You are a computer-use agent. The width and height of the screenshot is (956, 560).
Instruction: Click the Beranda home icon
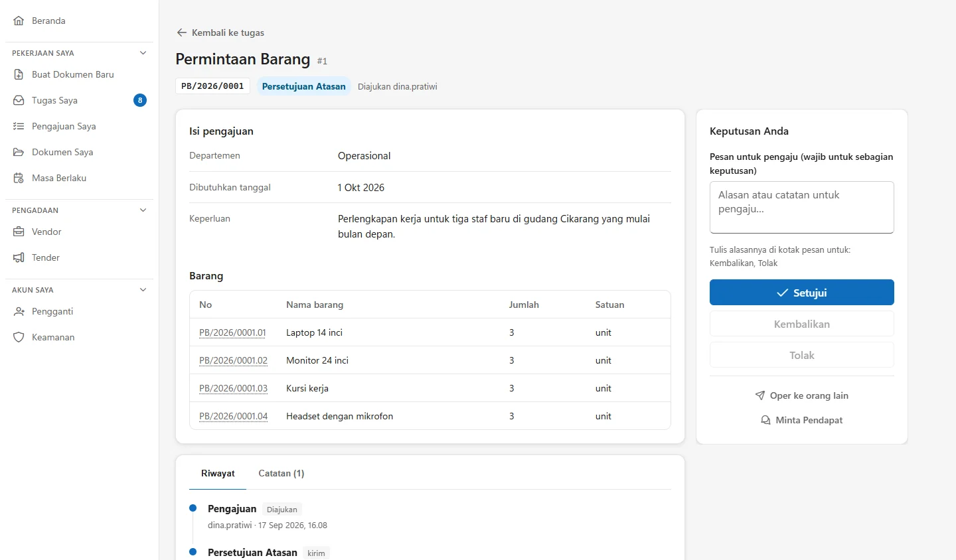tap(19, 21)
